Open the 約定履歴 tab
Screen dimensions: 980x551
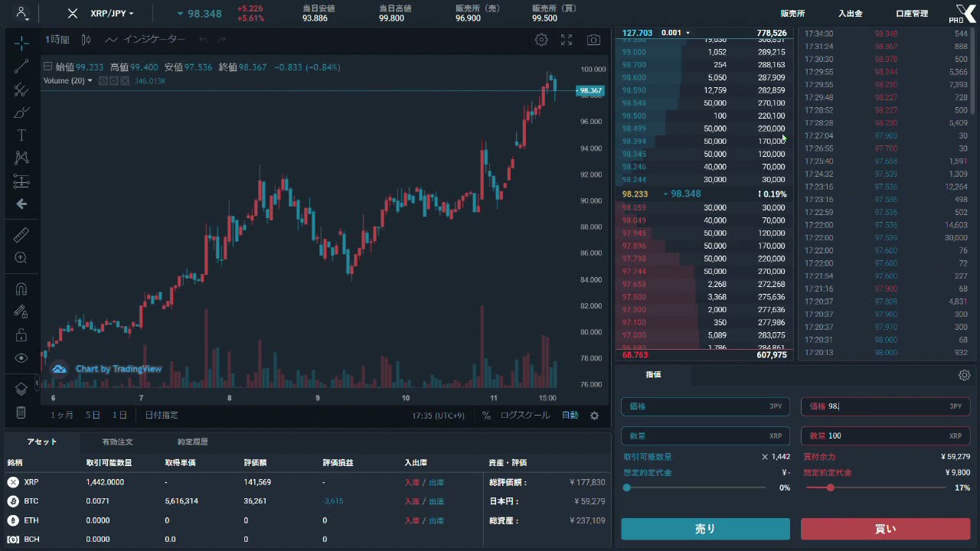coord(192,442)
